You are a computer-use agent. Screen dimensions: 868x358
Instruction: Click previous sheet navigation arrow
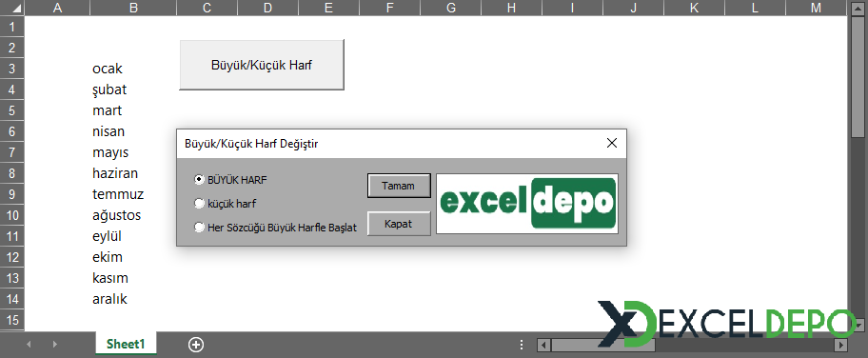click(x=29, y=345)
